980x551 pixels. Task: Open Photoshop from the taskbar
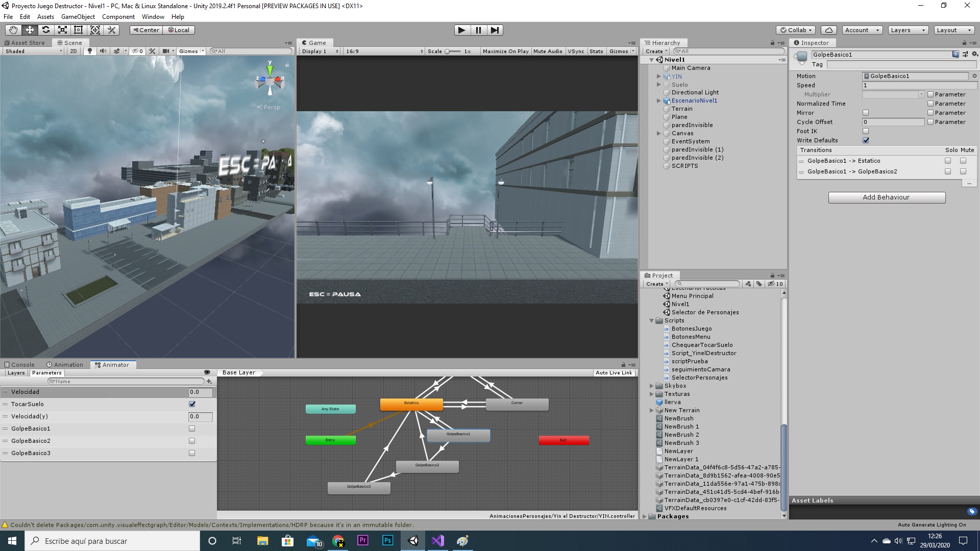(x=388, y=541)
